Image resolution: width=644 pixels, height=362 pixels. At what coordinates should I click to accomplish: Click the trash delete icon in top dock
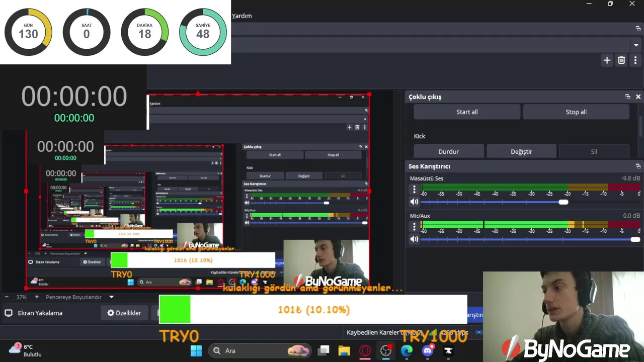[621, 60]
